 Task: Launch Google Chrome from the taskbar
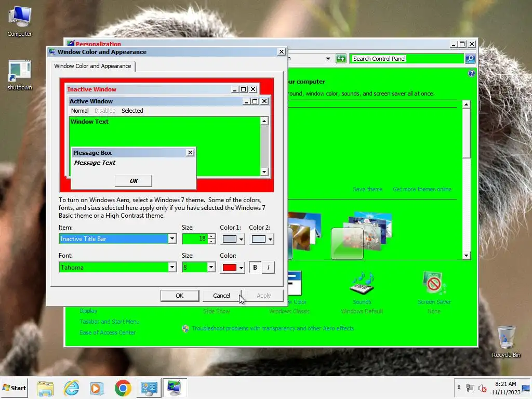[123, 388]
